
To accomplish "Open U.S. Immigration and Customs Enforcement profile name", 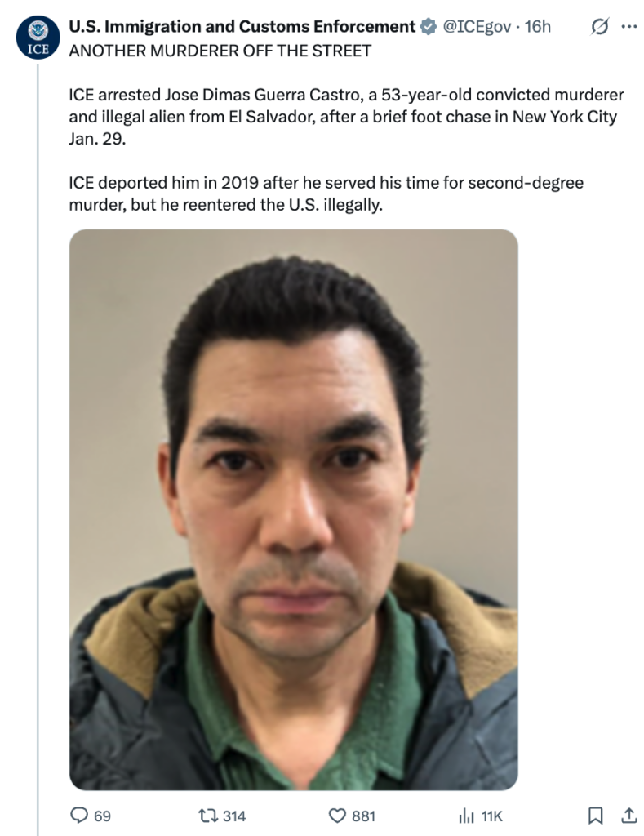I will (x=242, y=26).
